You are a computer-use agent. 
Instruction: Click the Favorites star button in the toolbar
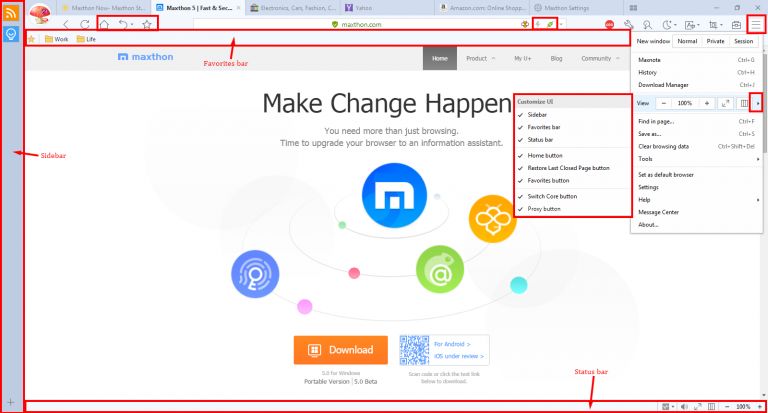tap(147, 24)
